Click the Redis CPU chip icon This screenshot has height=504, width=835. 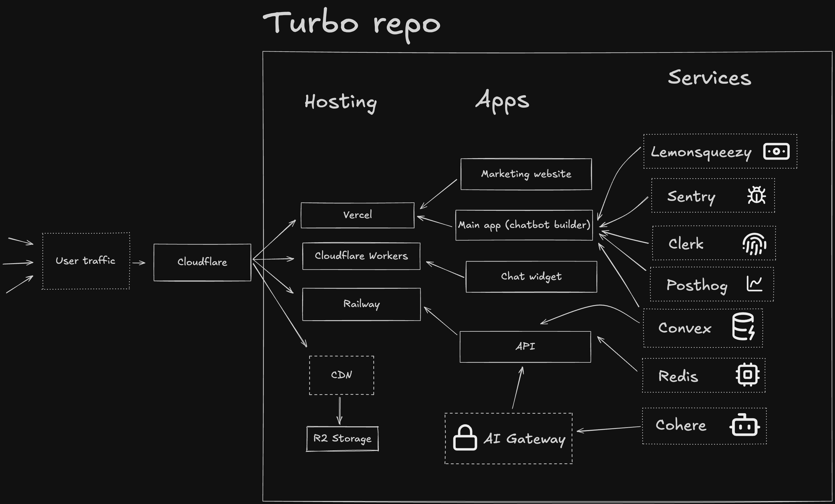coord(748,375)
